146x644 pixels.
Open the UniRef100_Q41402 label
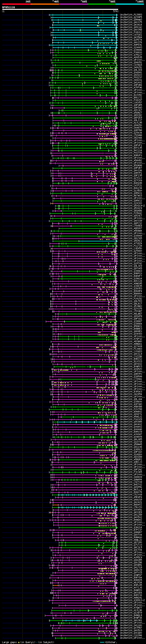coord(131,82)
